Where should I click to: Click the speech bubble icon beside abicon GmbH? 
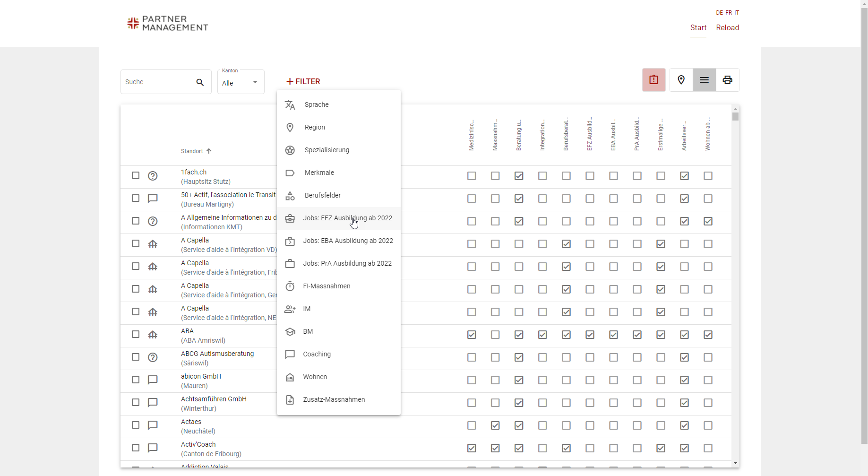click(153, 380)
